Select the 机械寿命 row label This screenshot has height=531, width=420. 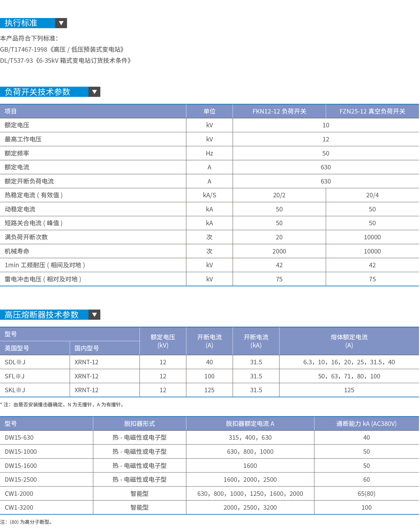point(17,251)
